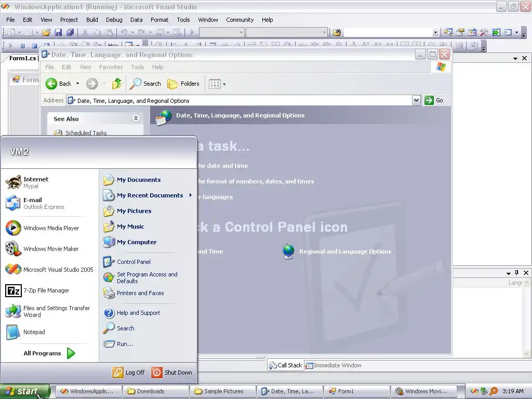The height and width of the screenshot is (399, 532).
Task: Click Open File icon in Visual Studio toolbar
Action: click(46, 32)
